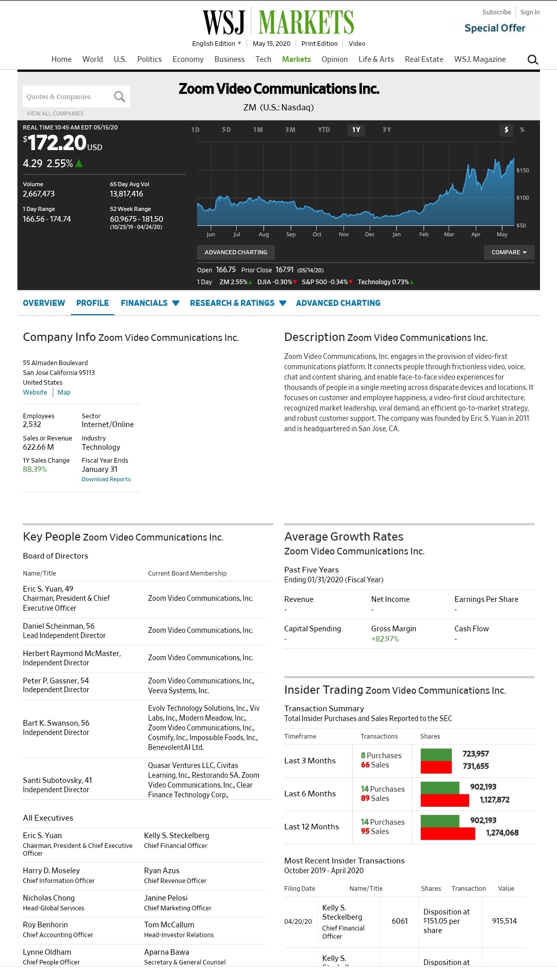This screenshot has height=980, width=557.
Task: Switch chart to dollar price view
Action: pyautogui.click(x=506, y=130)
